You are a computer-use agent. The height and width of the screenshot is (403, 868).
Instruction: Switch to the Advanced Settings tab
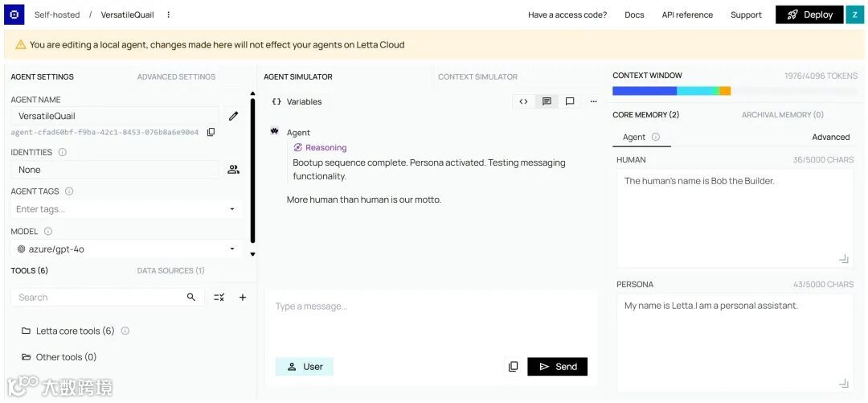177,76
